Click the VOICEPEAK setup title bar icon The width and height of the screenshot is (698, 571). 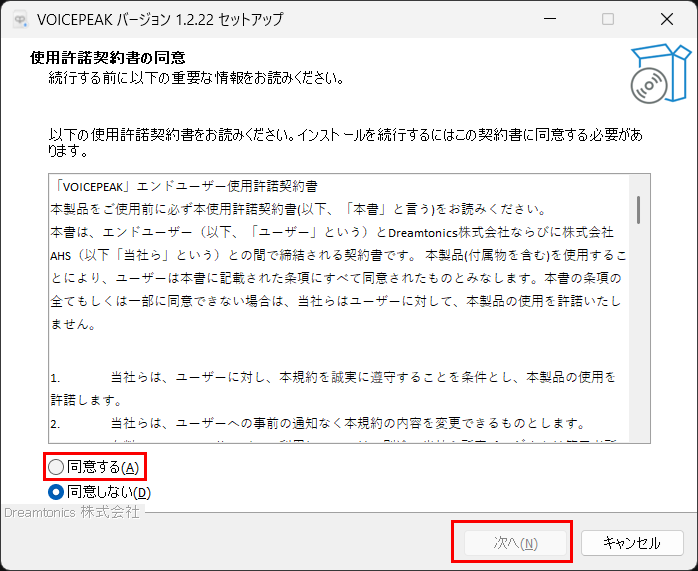coord(20,20)
